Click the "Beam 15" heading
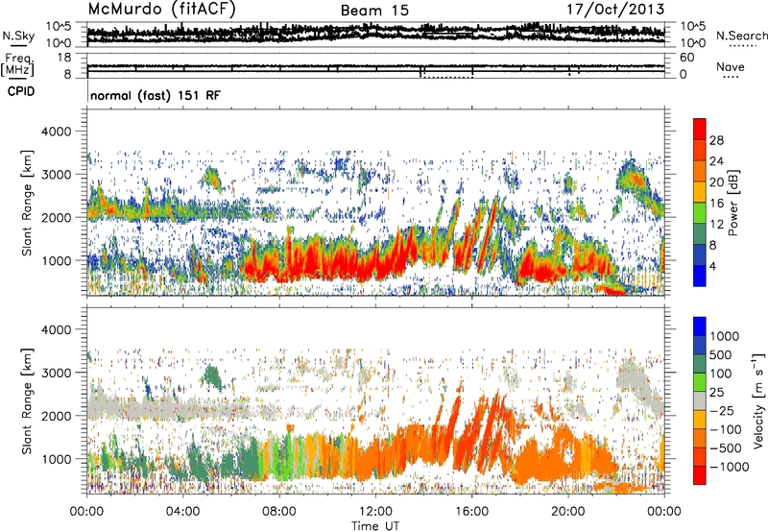 [x=374, y=11]
